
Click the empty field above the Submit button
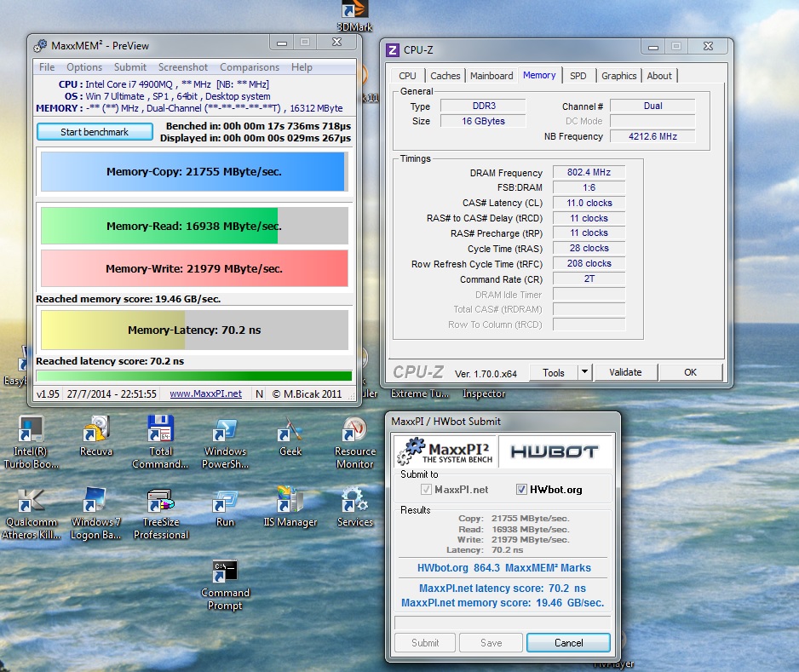[x=503, y=623]
